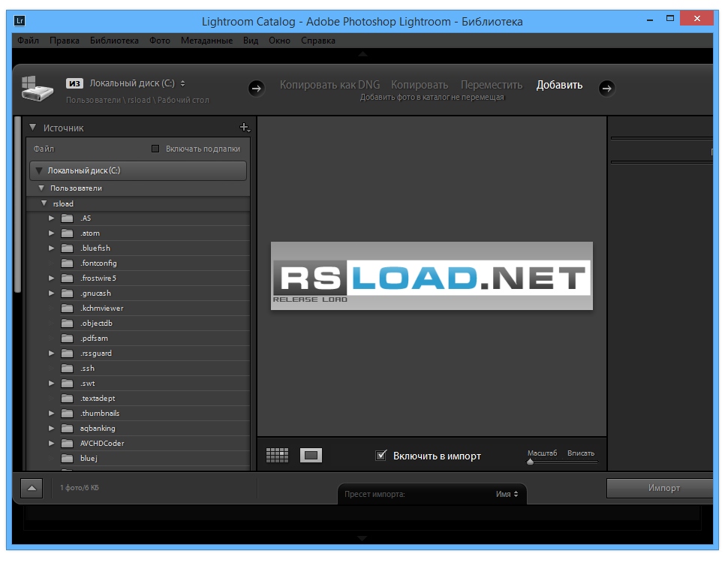Viewport: 728px width, 563px height.
Task: Expand the .thumbnails folder
Action: pos(52,414)
